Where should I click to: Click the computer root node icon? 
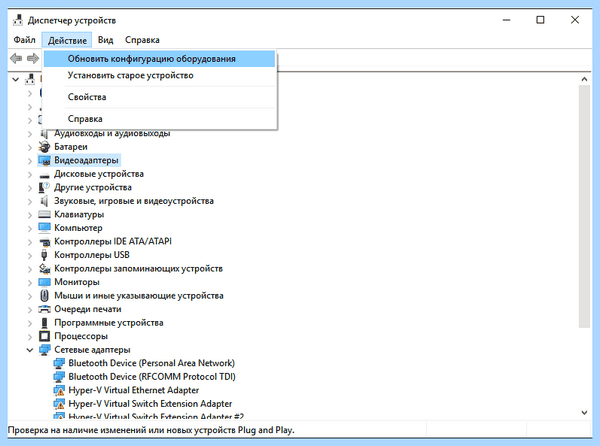tap(30, 79)
